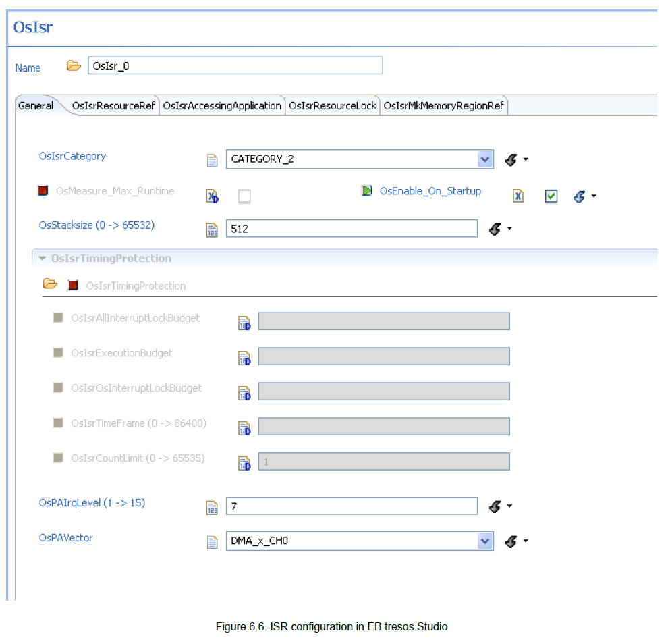Click the icon beside OsIsrCountLimit field

(x=244, y=463)
